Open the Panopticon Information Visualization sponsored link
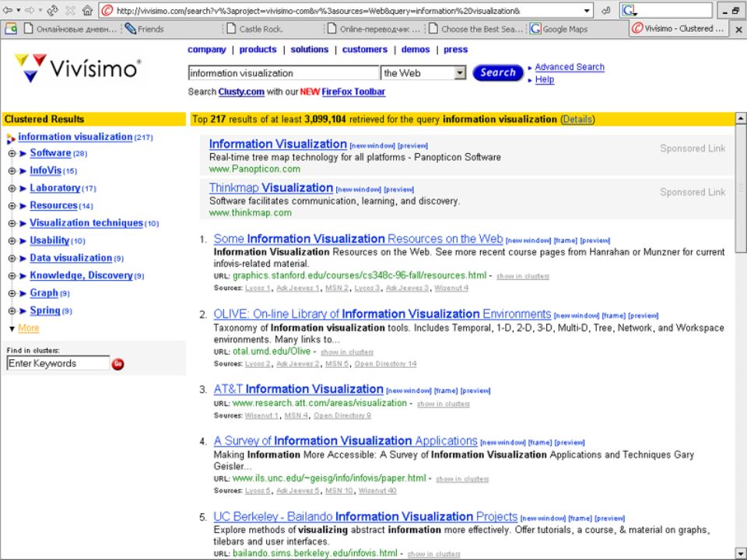This screenshot has width=747, height=560. point(278,144)
